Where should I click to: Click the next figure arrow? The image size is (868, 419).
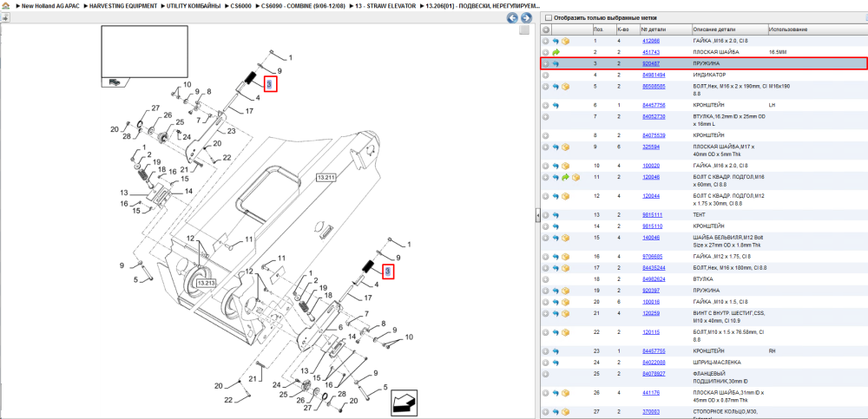click(526, 18)
